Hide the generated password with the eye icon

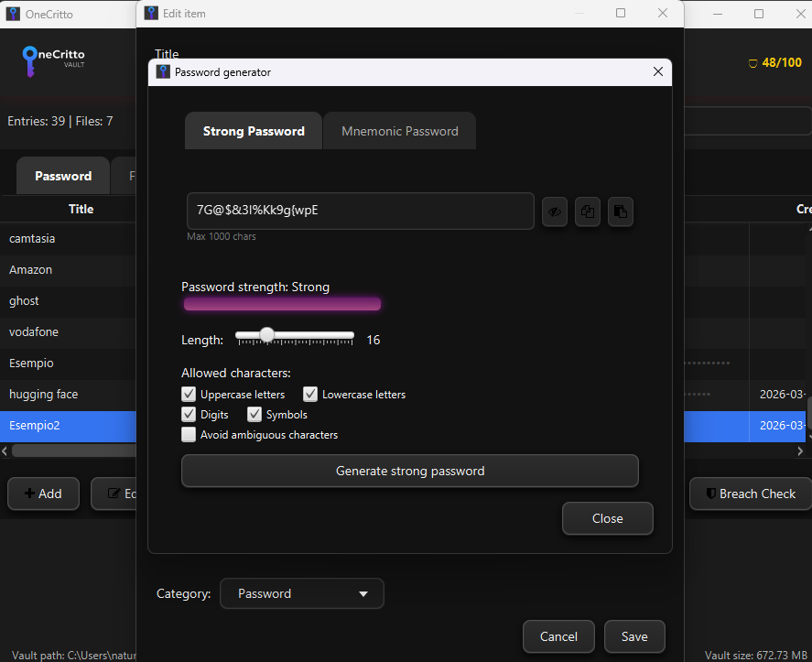pyautogui.click(x=554, y=212)
